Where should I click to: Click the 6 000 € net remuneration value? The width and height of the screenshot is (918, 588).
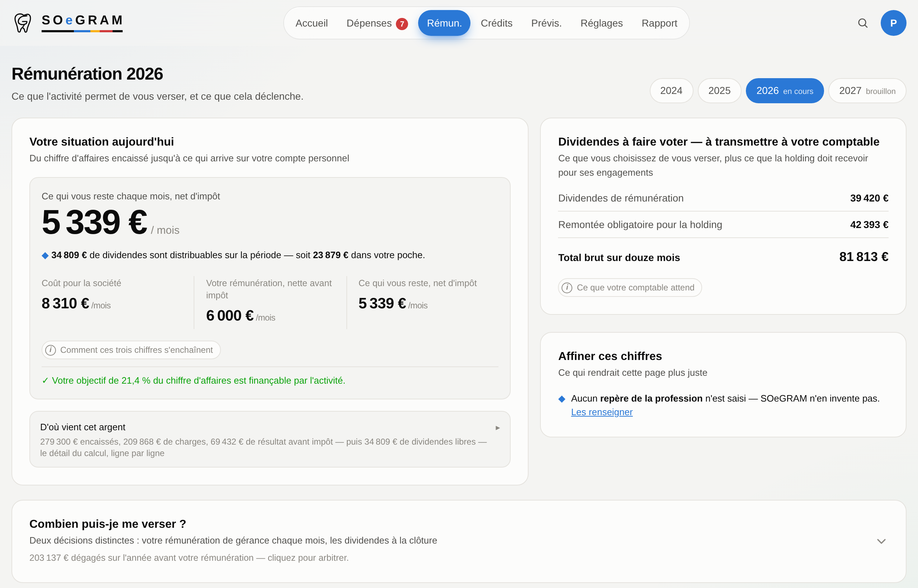pyautogui.click(x=230, y=316)
